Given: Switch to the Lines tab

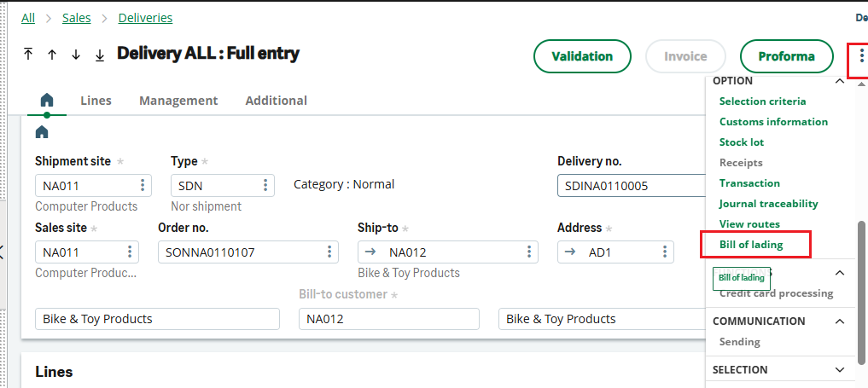Looking at the screenshot, I should [96, 101].
